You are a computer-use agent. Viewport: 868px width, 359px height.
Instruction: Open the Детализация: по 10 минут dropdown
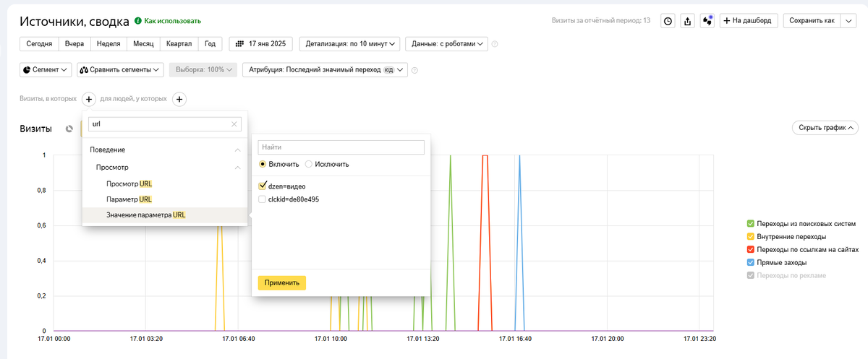click(x=349, y=44)
